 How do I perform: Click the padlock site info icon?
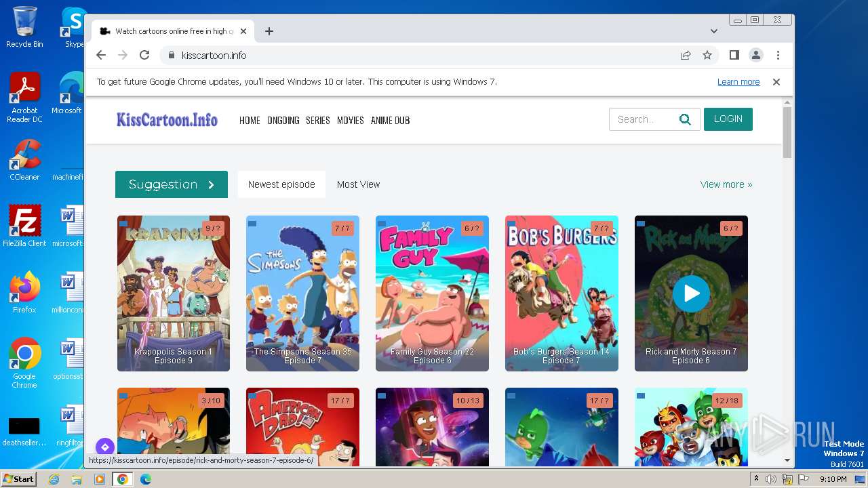pyautogui.click(x=171, y=56)
